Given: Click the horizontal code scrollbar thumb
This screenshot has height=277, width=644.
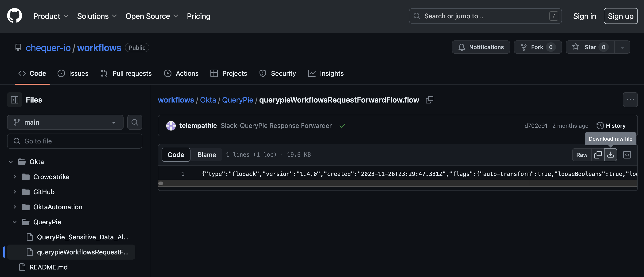Looking at the screenshot, I should coord(161,183).
